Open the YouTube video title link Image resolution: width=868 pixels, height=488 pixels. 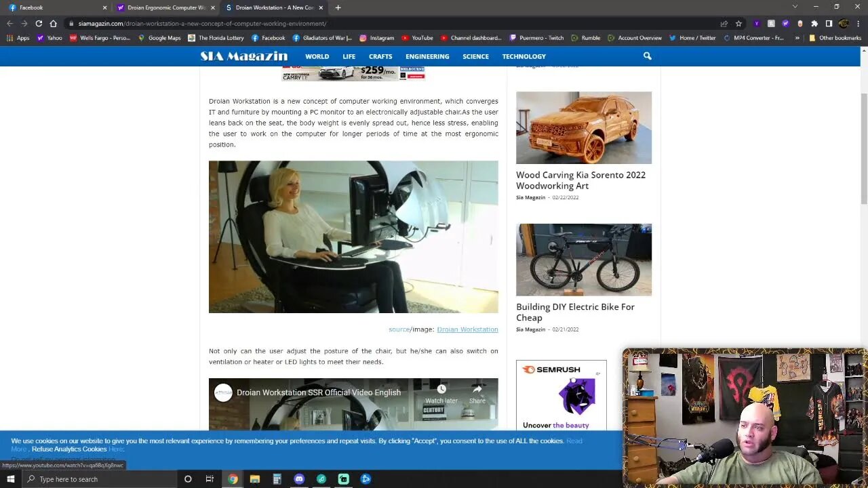(318, 392)
